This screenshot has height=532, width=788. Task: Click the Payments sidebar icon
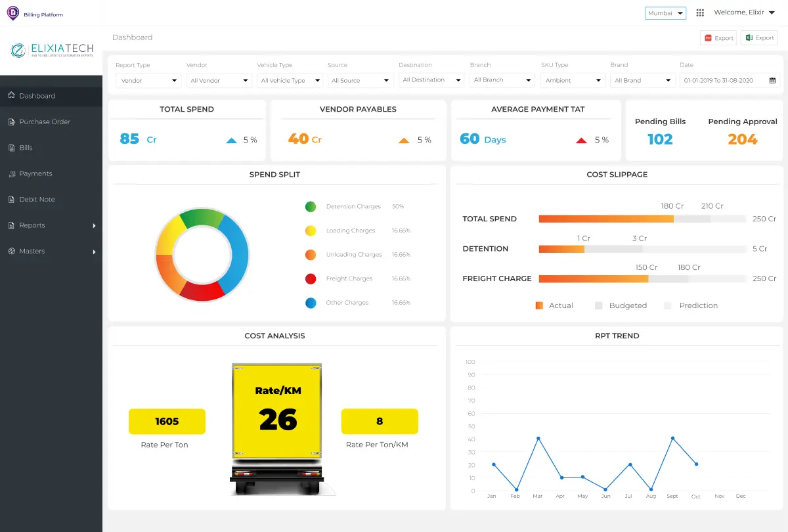point(11,173)
